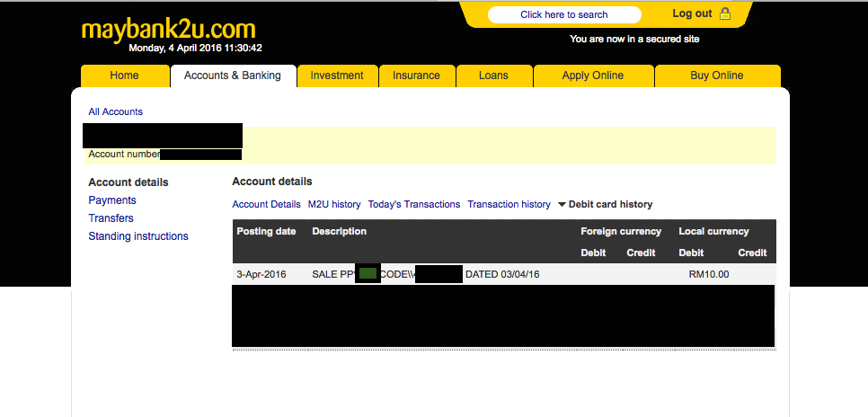
Task: Click 'You are now in a secured site'
Action: [634, 40]
